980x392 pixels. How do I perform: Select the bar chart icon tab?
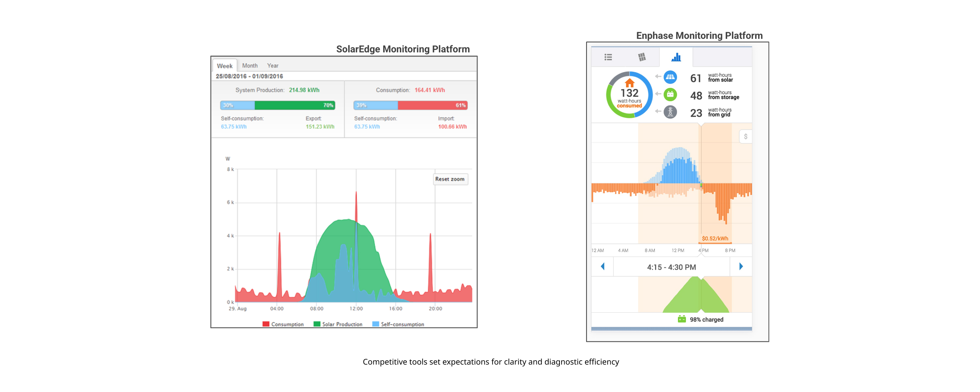pyautogui.click(x=676, y=57)
